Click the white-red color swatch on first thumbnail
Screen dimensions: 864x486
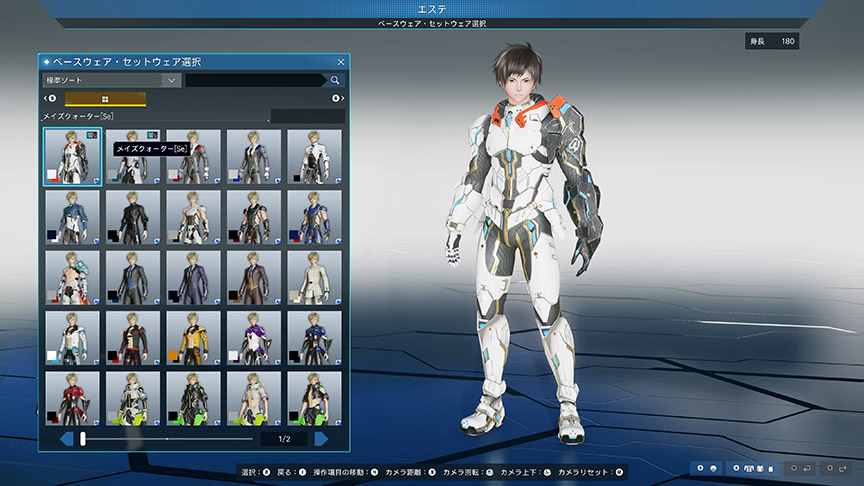[x=52, y=176]
